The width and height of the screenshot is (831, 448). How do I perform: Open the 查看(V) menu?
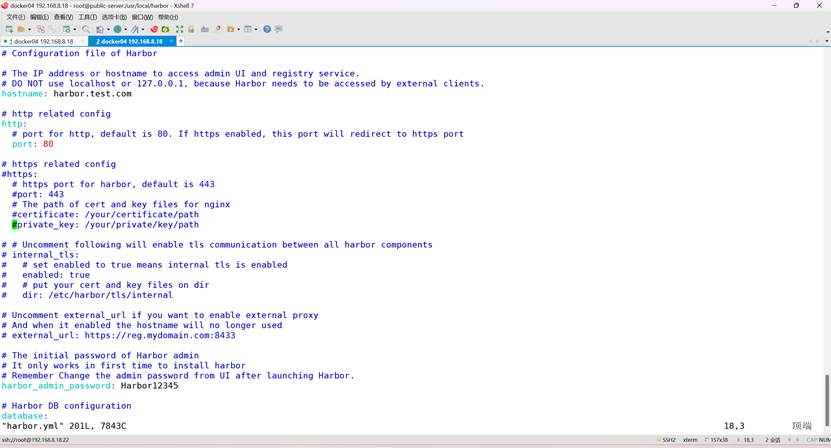coord(64,17)
